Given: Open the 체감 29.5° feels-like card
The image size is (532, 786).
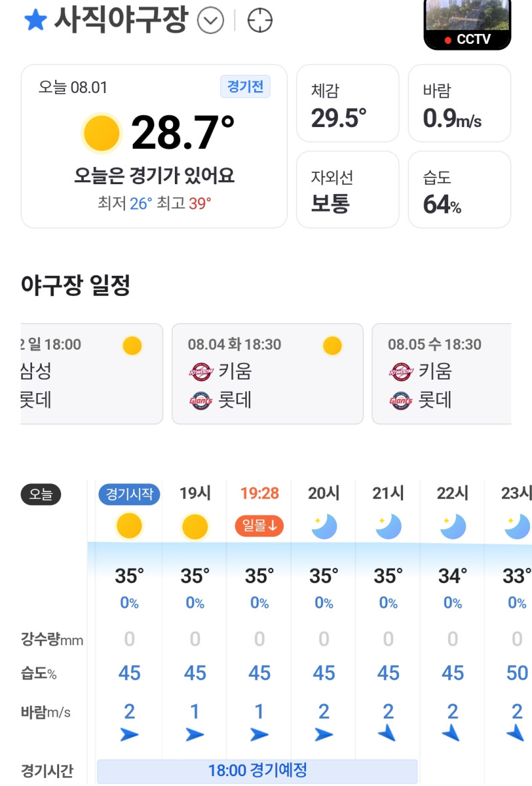Looking at the screenshot, I should pyautogui.click(x=348, y=103).
